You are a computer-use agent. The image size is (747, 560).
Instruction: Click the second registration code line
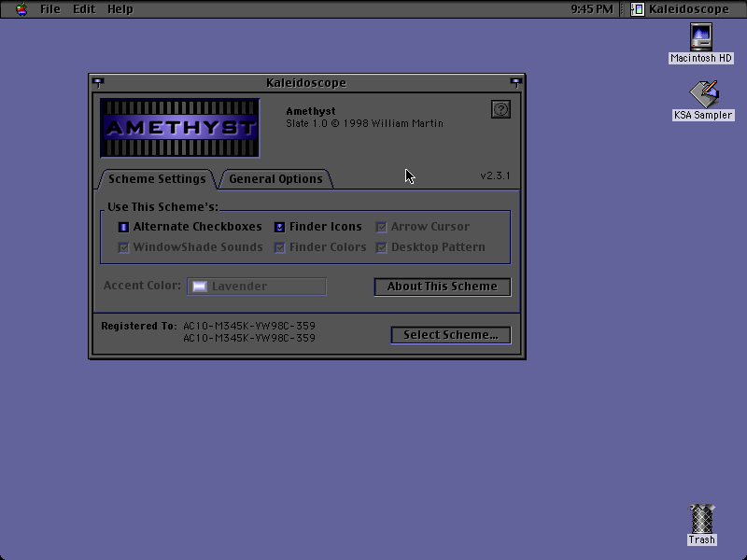click(x=249, y=338)
